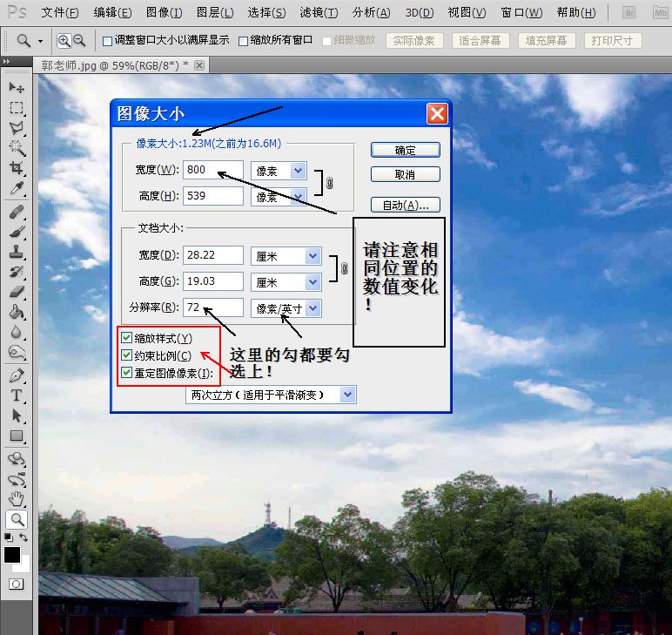Toggle pixel size constrain link icon

point(329,183)
